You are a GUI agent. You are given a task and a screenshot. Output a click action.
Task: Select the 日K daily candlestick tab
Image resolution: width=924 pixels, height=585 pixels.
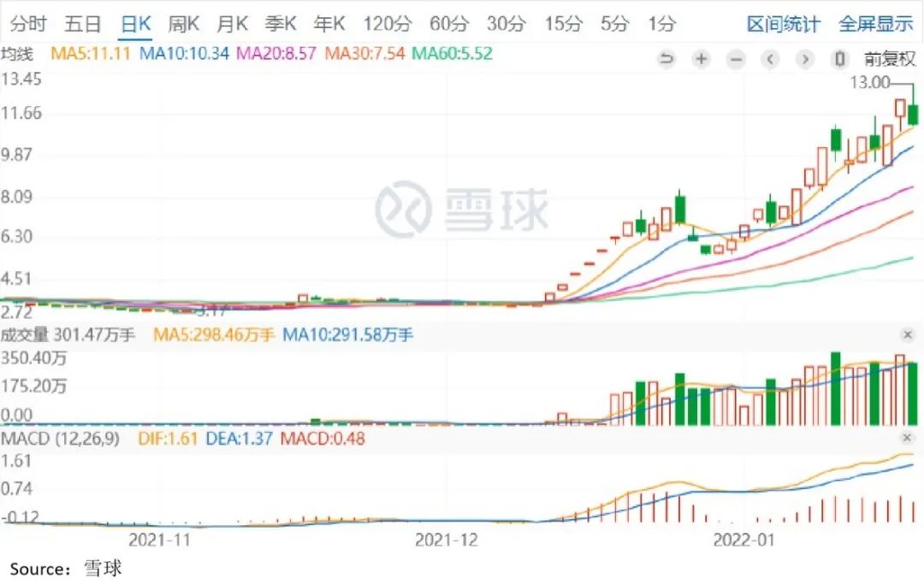[x=135, y=24]
